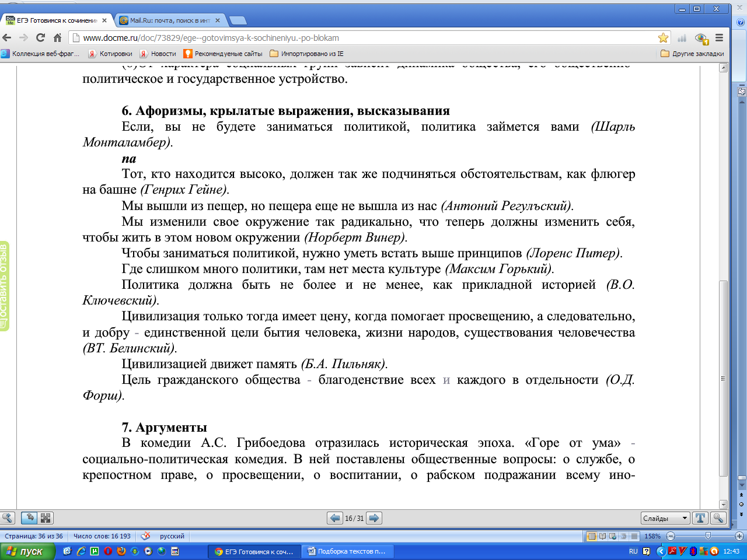
Task: Click the 16/31 page counter
Action: [x=354, y=518]
